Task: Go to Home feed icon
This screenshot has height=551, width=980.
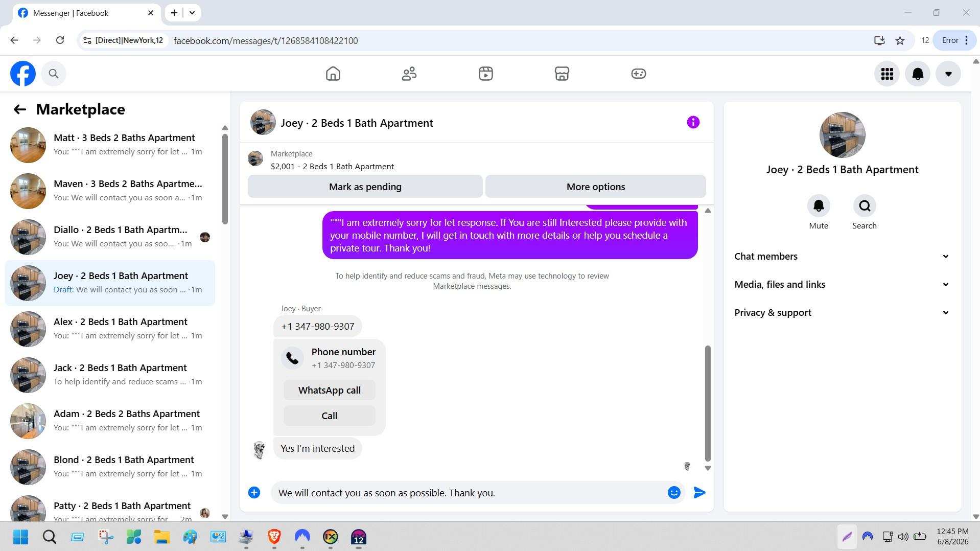Action: pyautogui.click(x=333, y=74)
